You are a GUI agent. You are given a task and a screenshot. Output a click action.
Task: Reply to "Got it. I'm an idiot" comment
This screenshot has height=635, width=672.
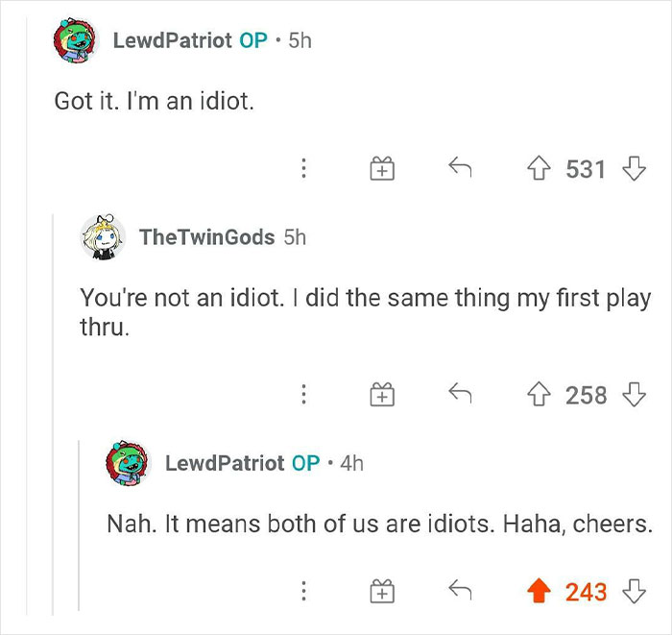(x=460, y=170)
